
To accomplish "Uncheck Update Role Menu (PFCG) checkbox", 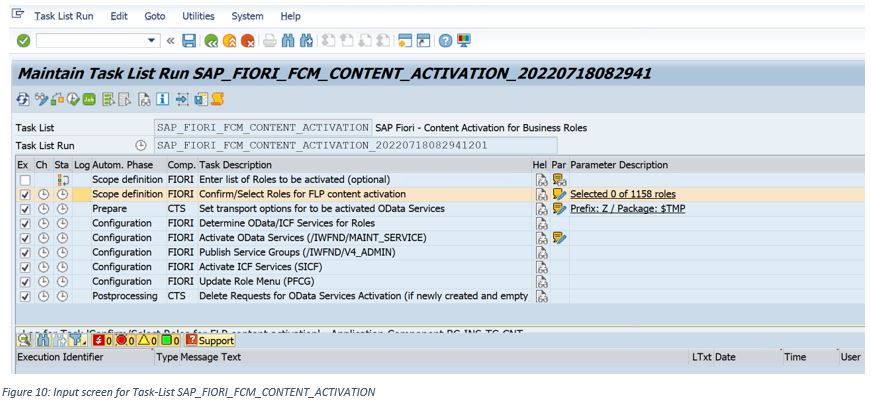I will (24, 282).
